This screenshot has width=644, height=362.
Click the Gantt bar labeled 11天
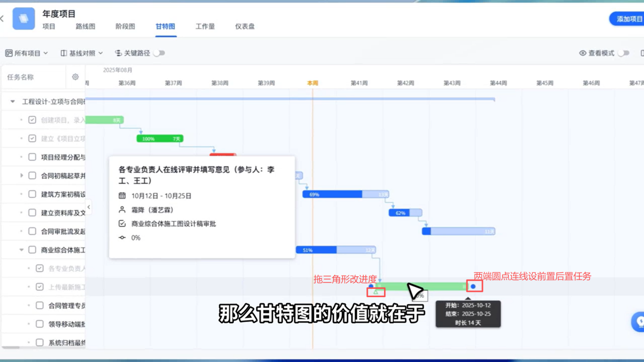click(459, 231)
